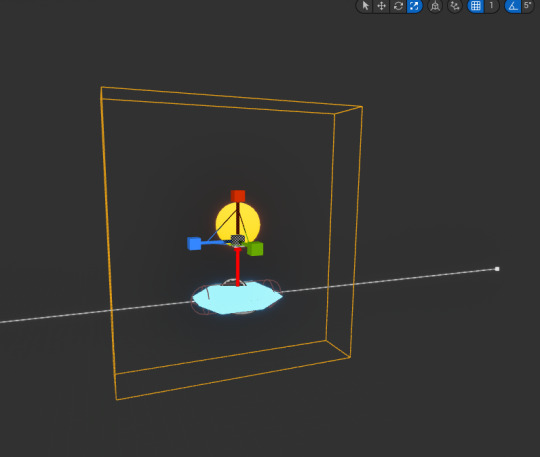The width and height of the screenshot is (540, 457).
Task: Toggle grid snapping on or off
Action: (476, 6)
